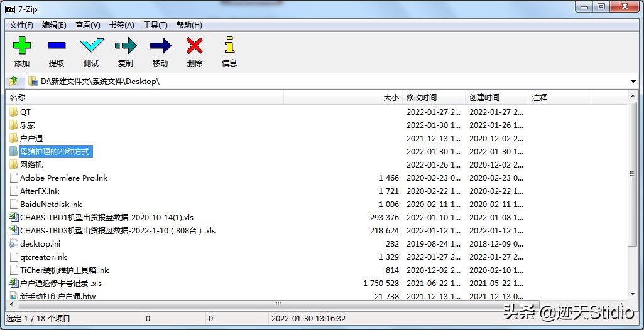644x330 pixels.
Task: Select CHABS-TBD1机型出货报盘数据-2020-10-14(1).xls
Action: 107,217
